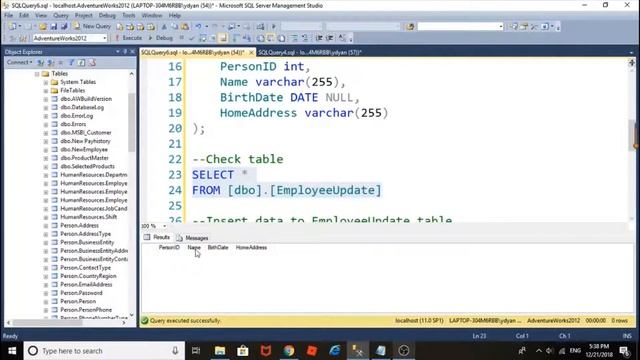
Task: Click the Task View taskbar icon
Action: [x=196, y=351]
